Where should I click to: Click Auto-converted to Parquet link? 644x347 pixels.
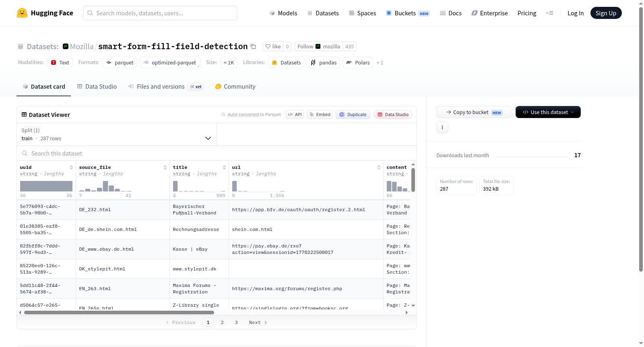click(244, 114)
